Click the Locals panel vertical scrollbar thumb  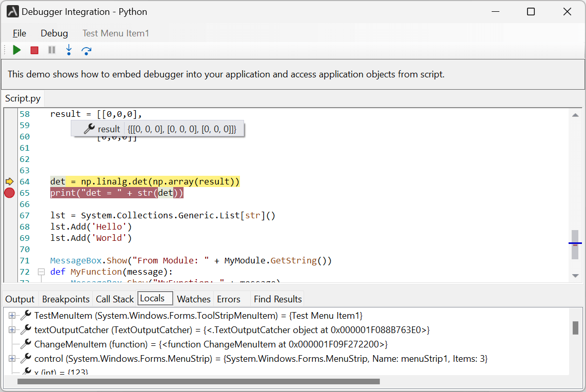tap(576, 328)
